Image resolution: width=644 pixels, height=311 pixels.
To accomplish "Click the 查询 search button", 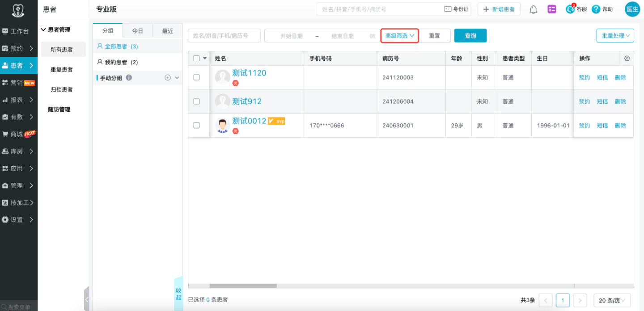I will pos(470,36).
